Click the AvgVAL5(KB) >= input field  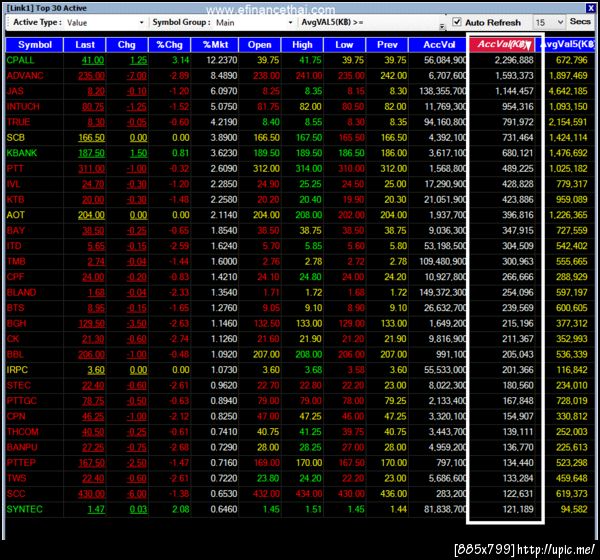point(402,22)
